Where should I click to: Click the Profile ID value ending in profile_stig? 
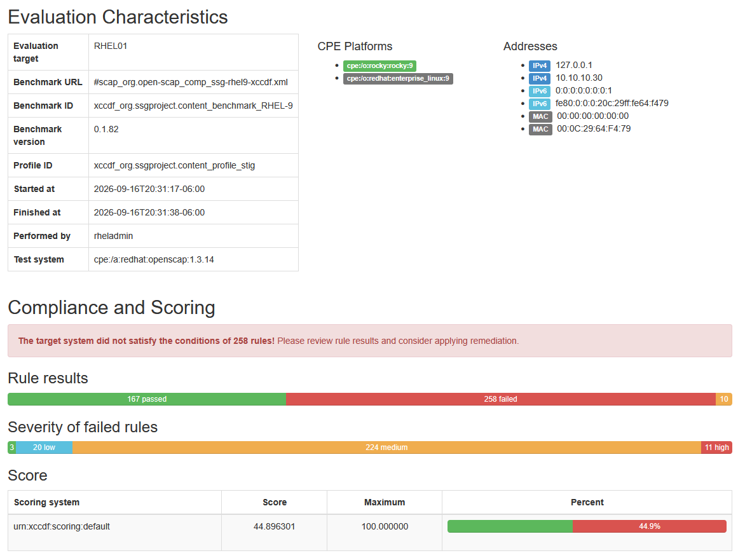174,165
